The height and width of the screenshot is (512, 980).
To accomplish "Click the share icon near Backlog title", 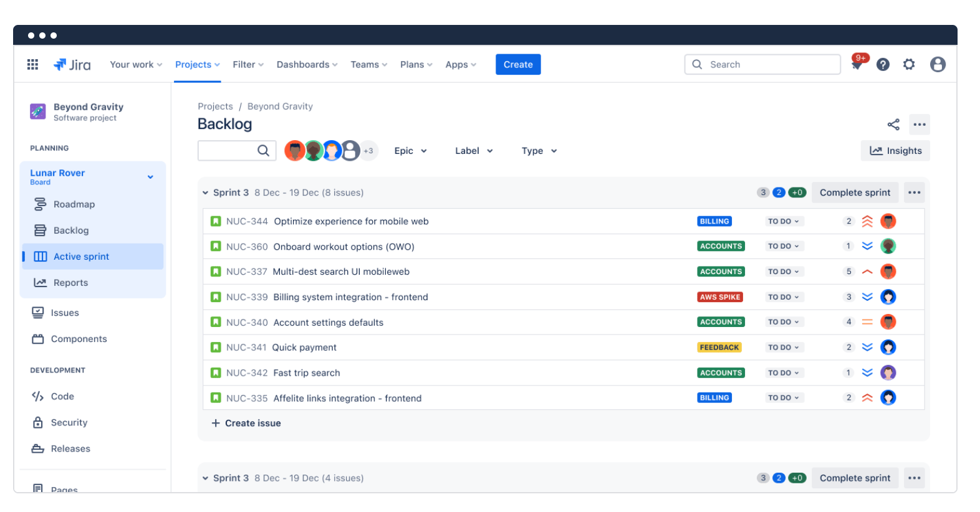I will tap(893, 125).
